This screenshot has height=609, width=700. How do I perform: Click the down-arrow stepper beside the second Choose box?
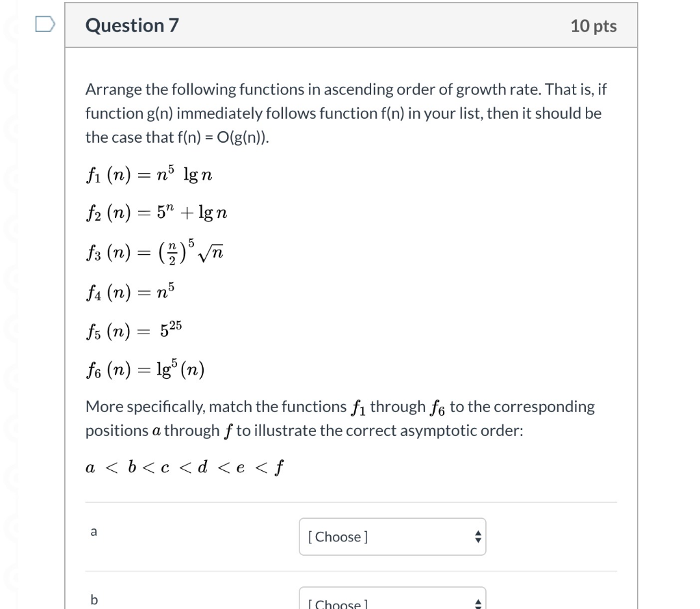click(x=478, y=606)
